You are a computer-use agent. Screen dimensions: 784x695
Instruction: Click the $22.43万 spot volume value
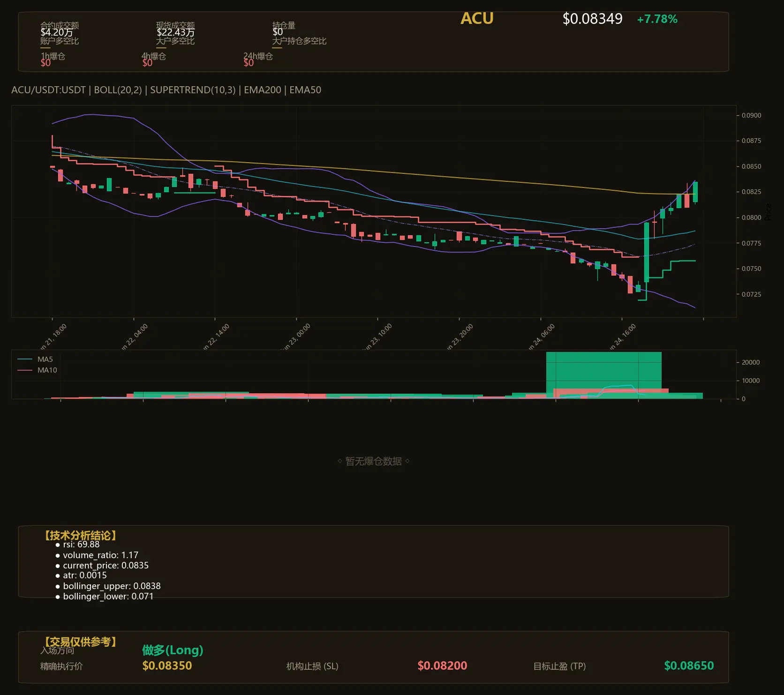click(175, 32)
